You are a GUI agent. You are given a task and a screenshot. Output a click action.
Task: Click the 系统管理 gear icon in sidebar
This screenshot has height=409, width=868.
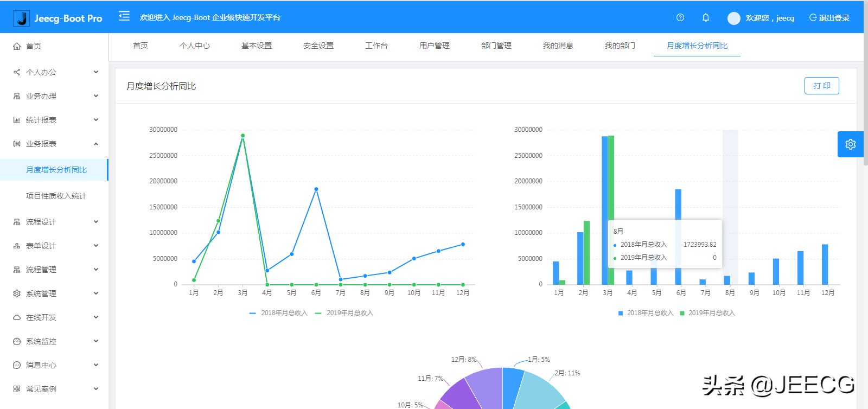click(17, 293)
